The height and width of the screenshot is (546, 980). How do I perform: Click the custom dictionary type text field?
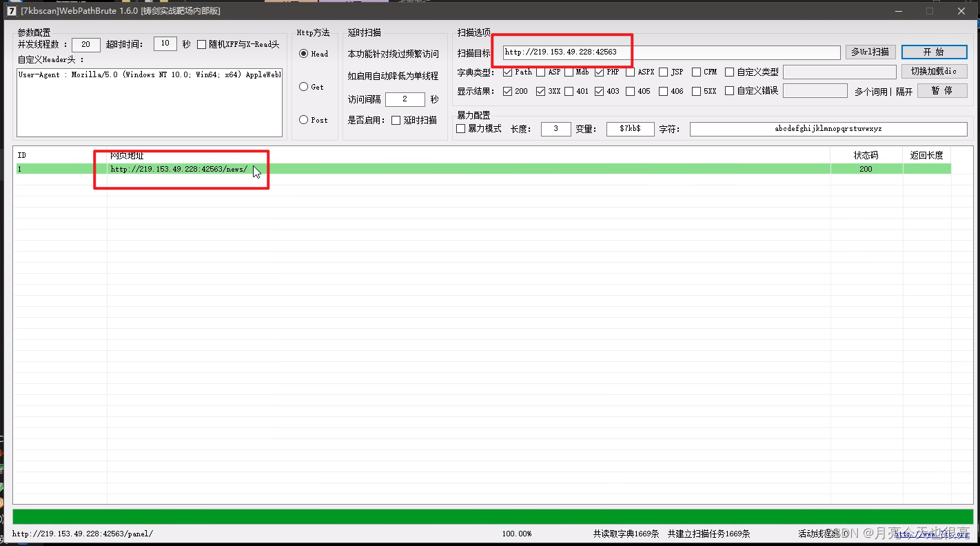point(839,72)
